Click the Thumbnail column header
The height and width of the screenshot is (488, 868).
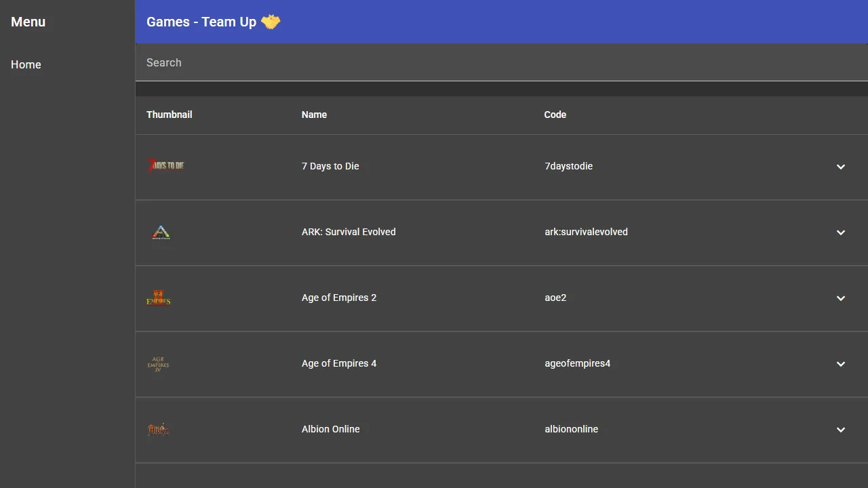[170, 115]
